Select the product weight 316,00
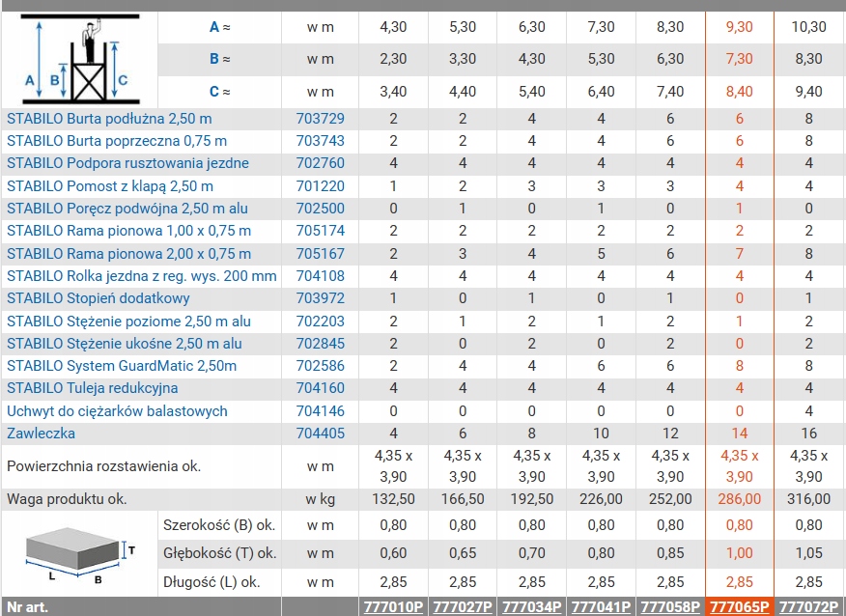This screenshot has width=846, height=616. [808, 499]
